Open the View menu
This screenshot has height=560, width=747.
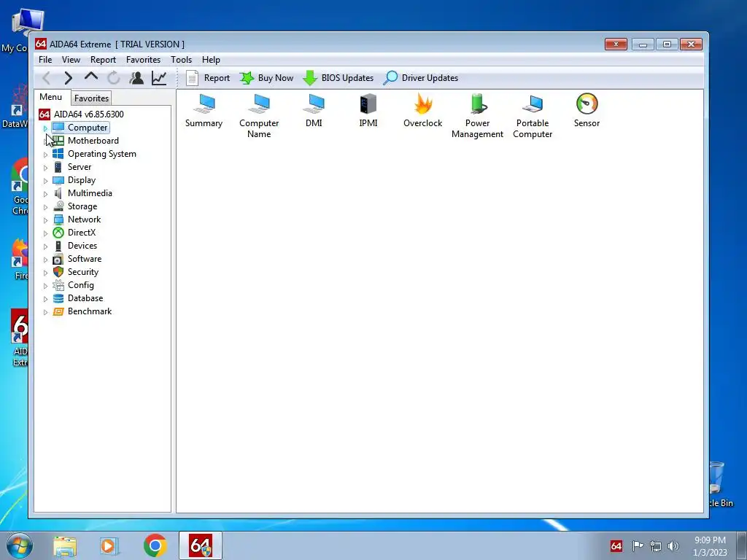point(71,60)
